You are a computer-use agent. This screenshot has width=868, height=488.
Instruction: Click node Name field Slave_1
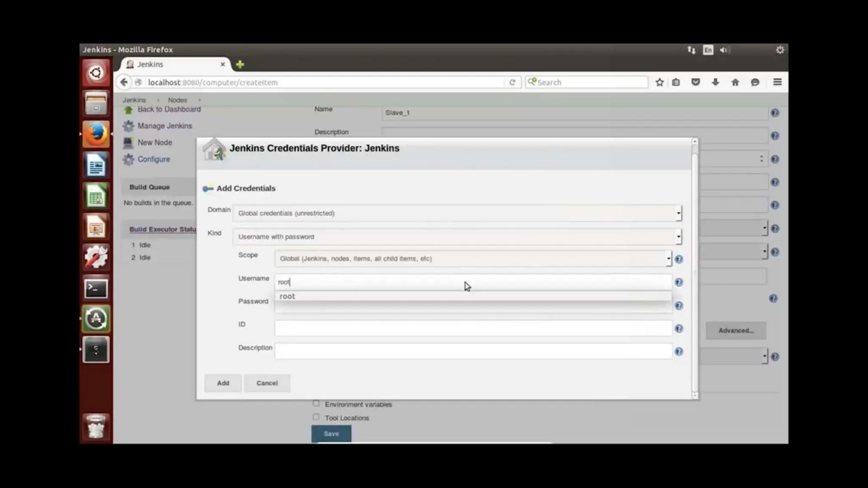(x=575, y=113)
